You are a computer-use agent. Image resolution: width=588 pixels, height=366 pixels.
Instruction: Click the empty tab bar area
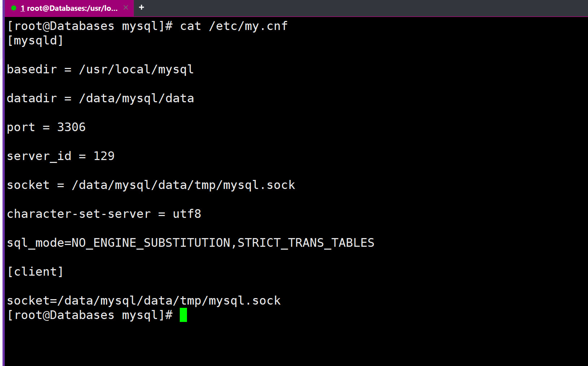[361, 8]
